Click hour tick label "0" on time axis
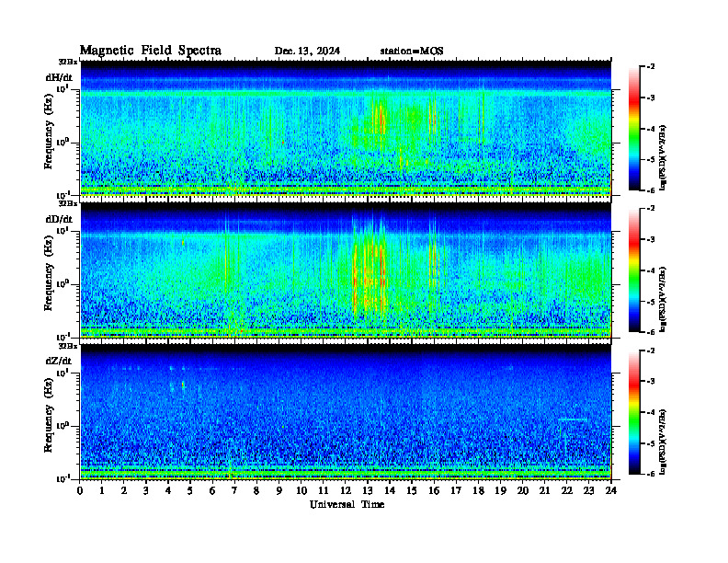Image resolution: width=728 pixels, height=563 pixels. 80,490
